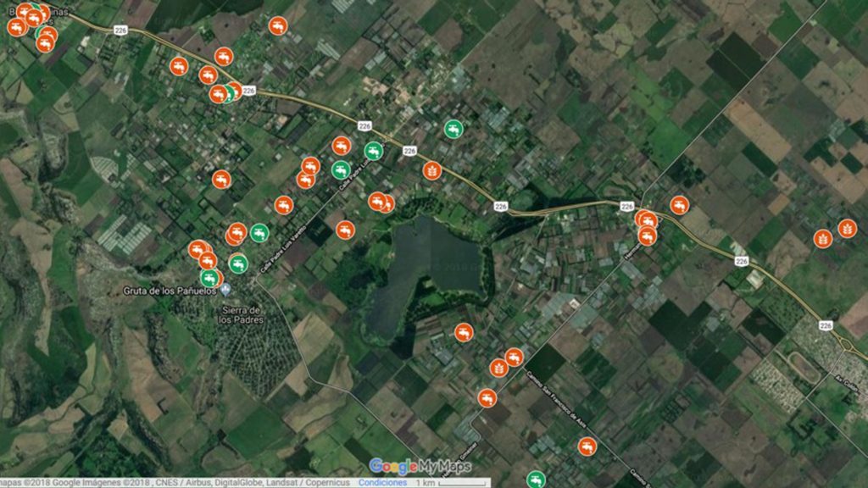
Task: Click the isolated green faucet marker north of highway 226
Action: (x=453, y=129)
